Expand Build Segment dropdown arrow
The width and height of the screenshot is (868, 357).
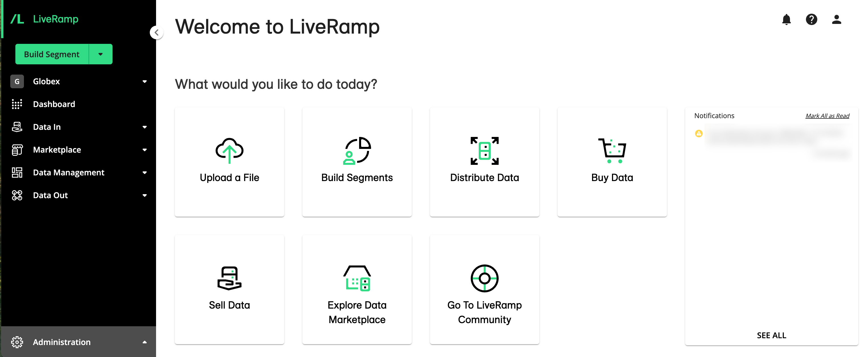pos(100,54)
